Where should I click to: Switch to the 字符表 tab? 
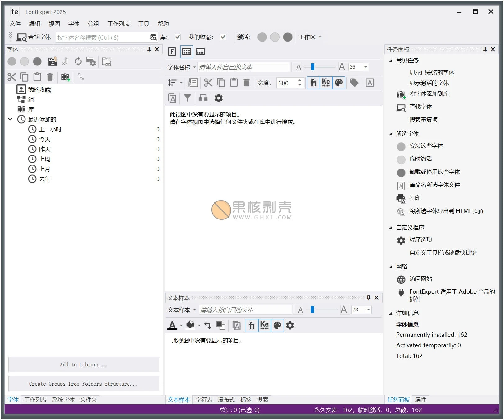point(204,400)
